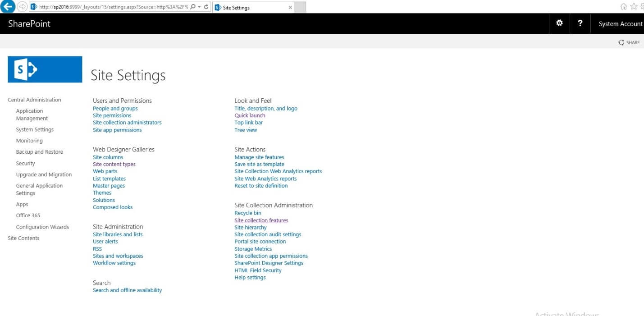Open Search and offline availability link
The width and height of the screenshot is (644, 316).
tap(127, 290)
